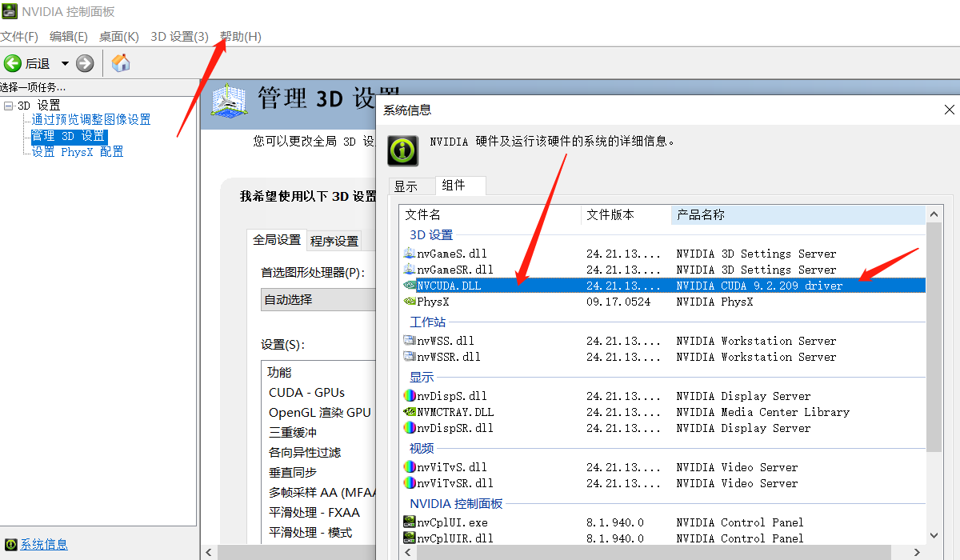Click the NVMCTRAY.DLL file icon

click(410, 412)
